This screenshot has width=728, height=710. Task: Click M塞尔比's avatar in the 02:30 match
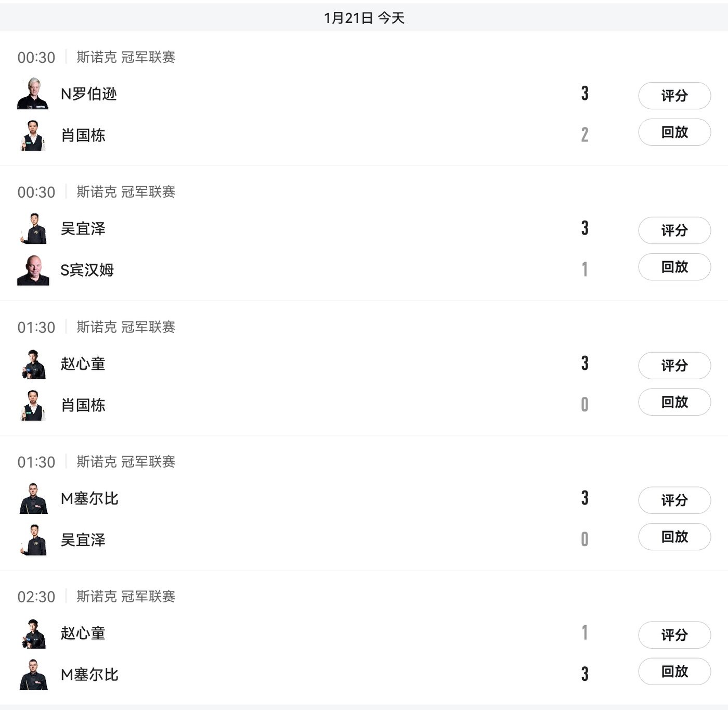33,675
